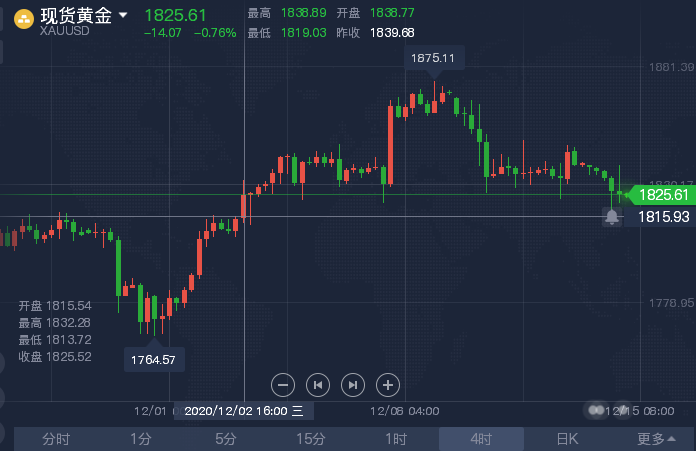This screenshot has width=696, height=451.
Task: Click the price alert bell icon
Action: [x=612, y=217]
